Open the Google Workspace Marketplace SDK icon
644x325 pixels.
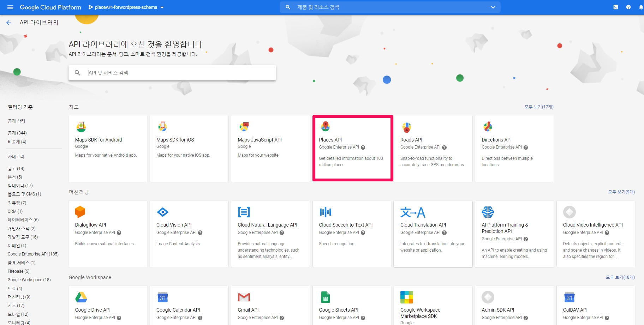click(407, 297)
